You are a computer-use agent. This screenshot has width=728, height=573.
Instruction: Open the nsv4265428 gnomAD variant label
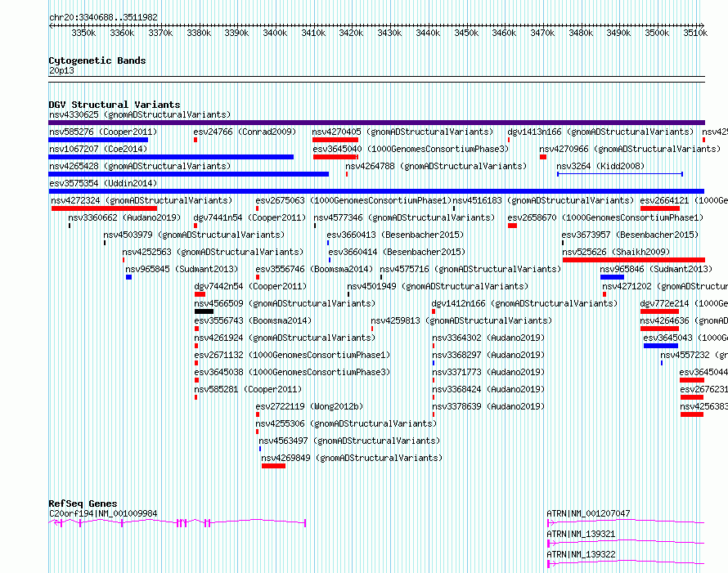click(140, 166)
